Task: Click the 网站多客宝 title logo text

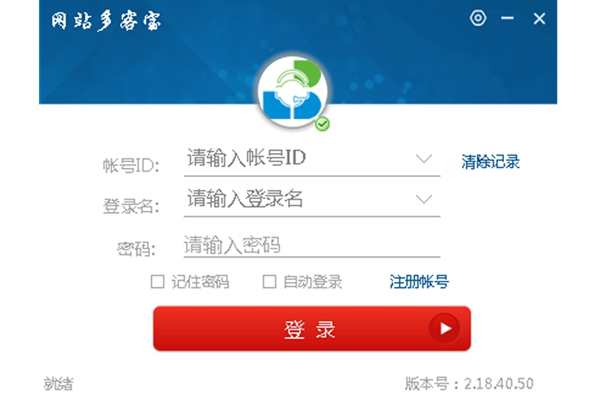Action: [106, 21]
